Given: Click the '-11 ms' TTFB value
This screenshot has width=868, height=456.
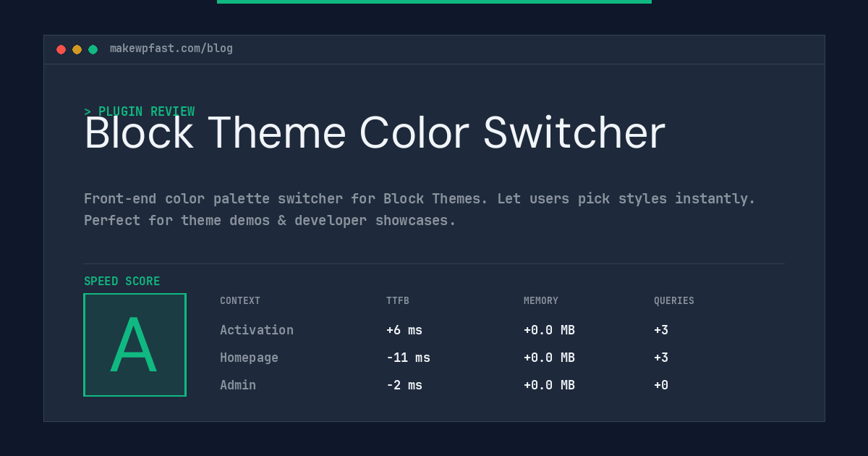Looking at the screenshot, I should (408, 358).
